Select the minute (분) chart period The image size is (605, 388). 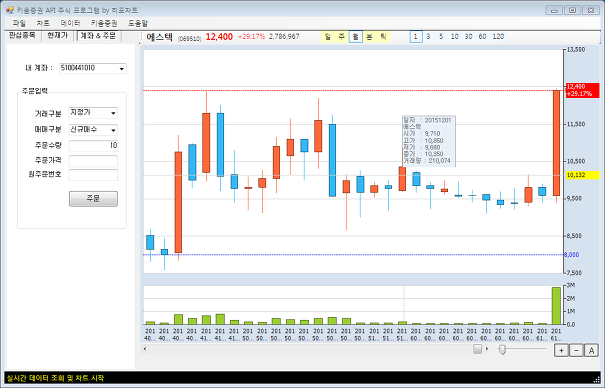click(369, 37)
